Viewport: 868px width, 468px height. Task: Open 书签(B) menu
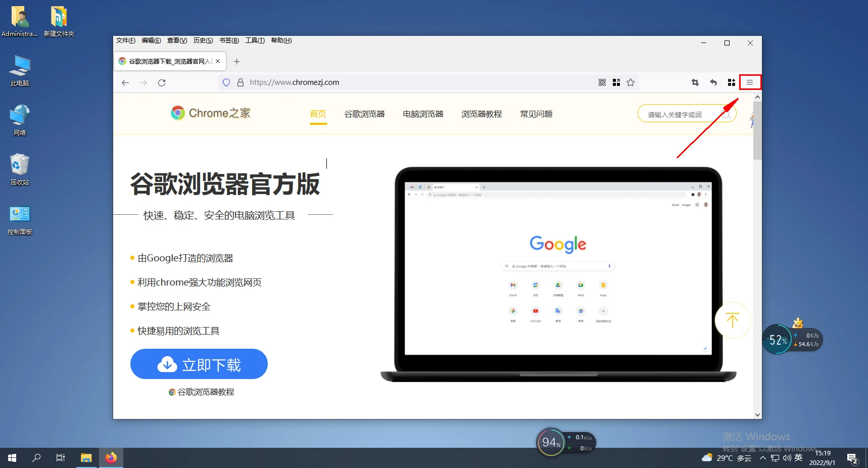coord(229,40)
